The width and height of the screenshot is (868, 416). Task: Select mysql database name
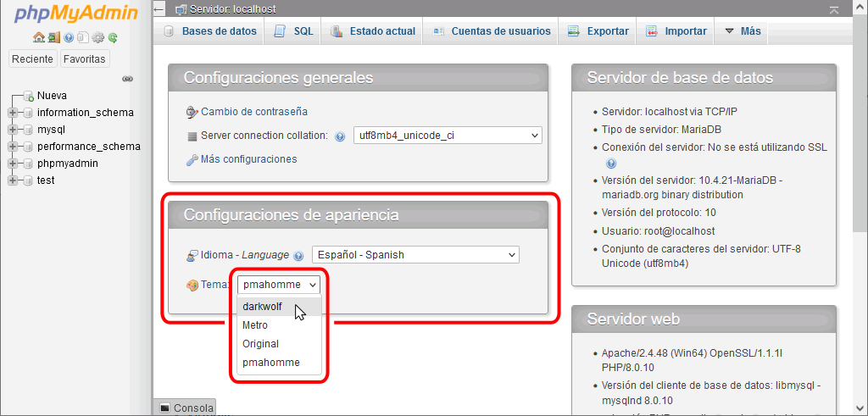coord(51,130)
